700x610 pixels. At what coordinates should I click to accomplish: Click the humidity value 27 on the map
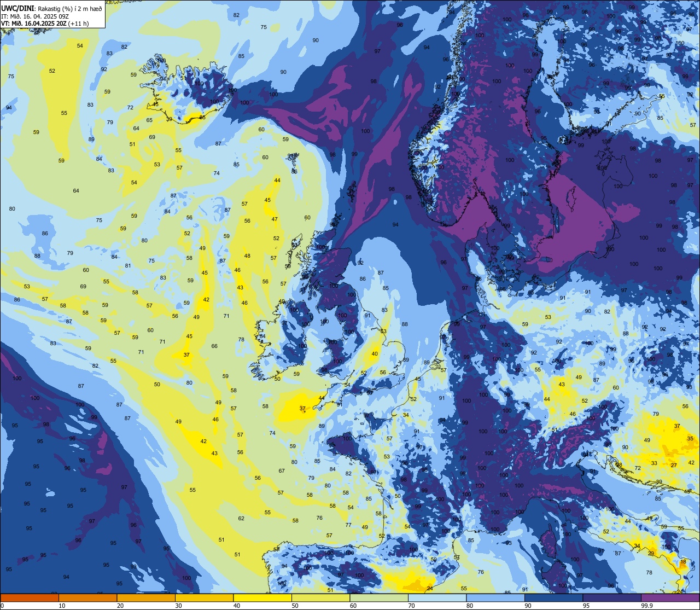click(674, 466)
